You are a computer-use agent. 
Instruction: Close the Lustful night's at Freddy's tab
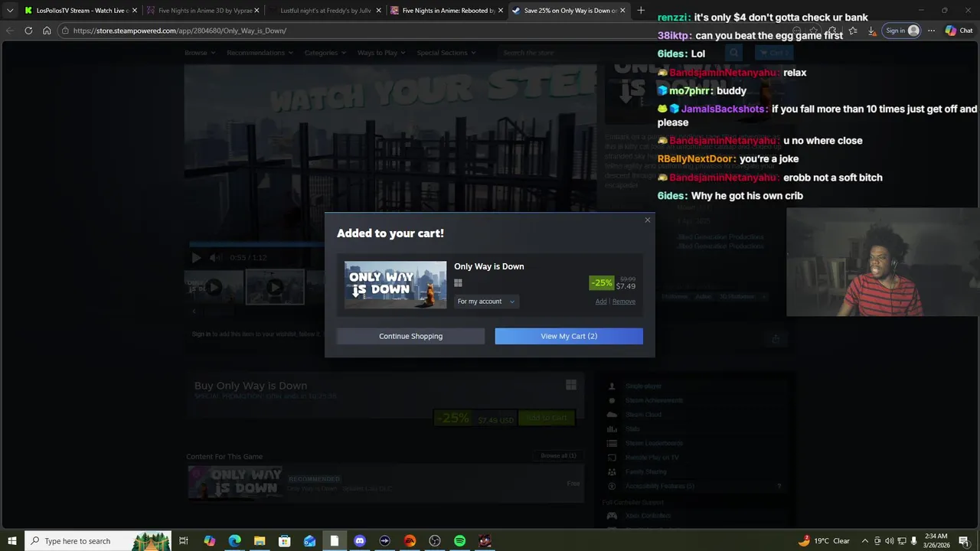click(x=378, y=11)
